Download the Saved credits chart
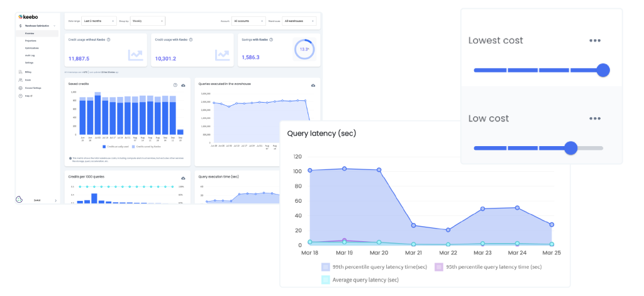The width and height of the screenshot is (644, 296). click(183, 85)
